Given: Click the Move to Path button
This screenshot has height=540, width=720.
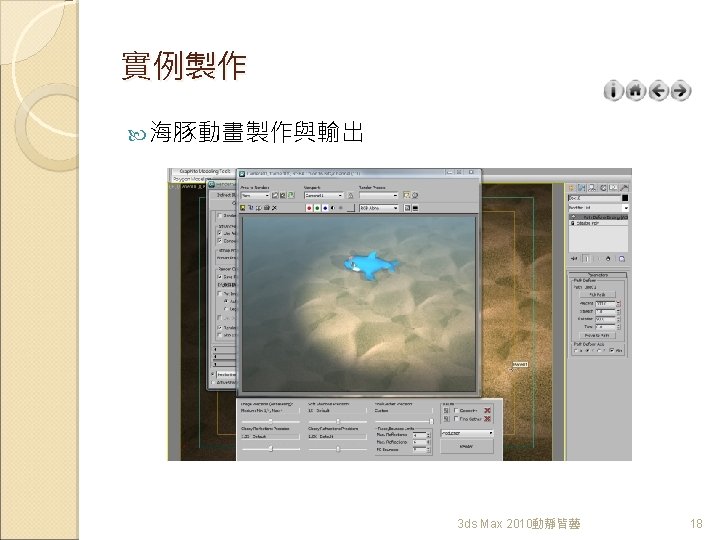Looking at the screenshot, I should tap(597, 336).
